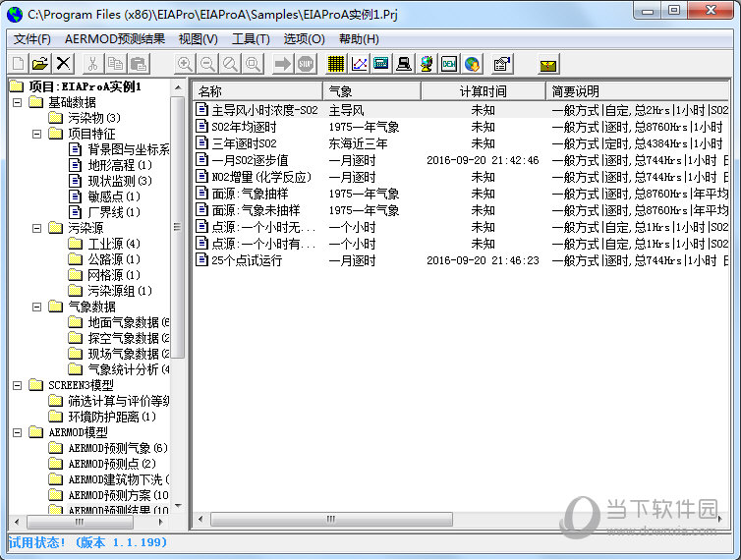Click the result list horizontal scrollbar thumb
This screenshot has width=741, height=560.
click(x=331, y=519)
